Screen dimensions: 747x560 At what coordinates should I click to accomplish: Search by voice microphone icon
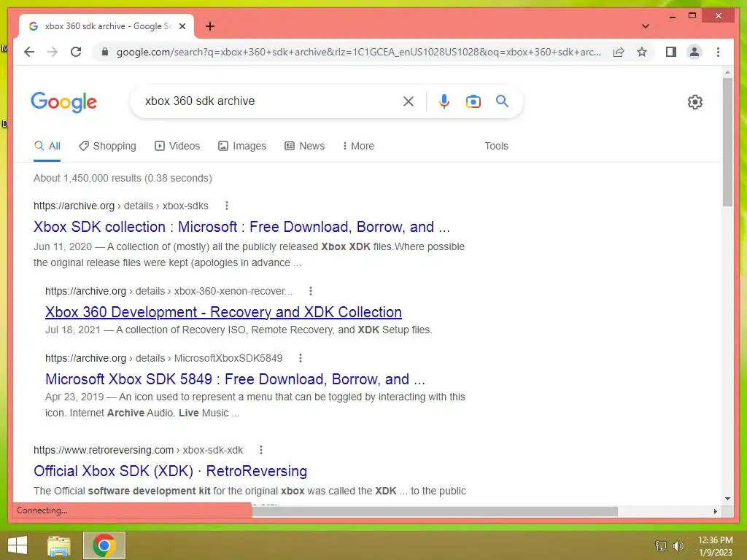pos(444,101)
